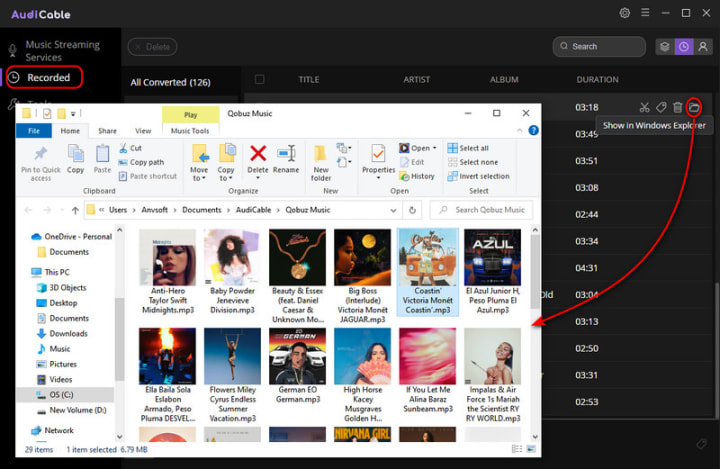Select OneDrive - Personal in navigation pane
Viewport: 720px width, 469px height.
[x=71, y=237]
